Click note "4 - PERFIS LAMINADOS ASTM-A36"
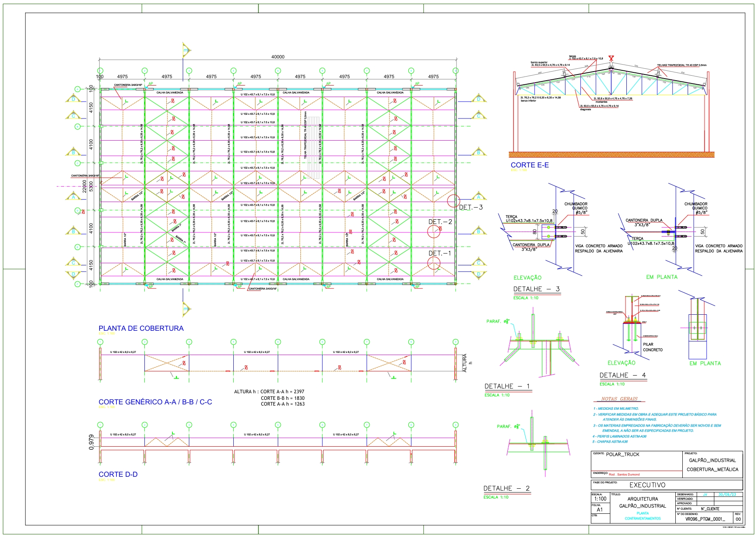Screen dimensions: 756x536 [x=619, y=436]
